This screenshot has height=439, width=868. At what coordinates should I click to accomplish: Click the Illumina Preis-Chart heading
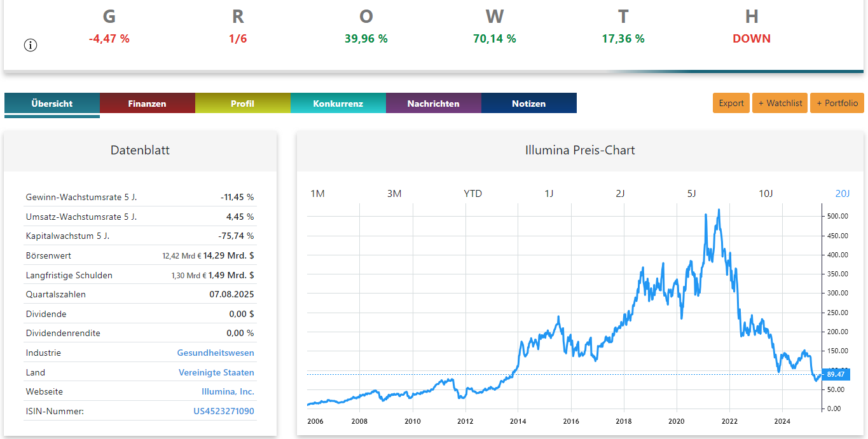pos(580,151)
